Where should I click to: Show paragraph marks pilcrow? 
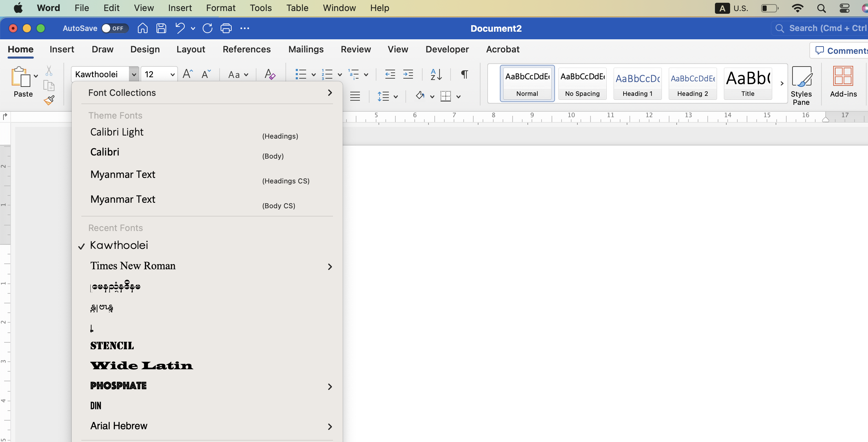[465, 74]
